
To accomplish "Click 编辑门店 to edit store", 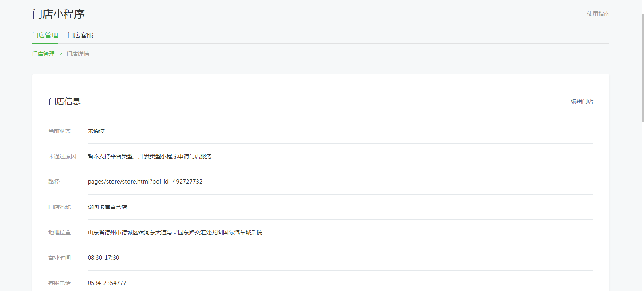I will coord(582,101).
